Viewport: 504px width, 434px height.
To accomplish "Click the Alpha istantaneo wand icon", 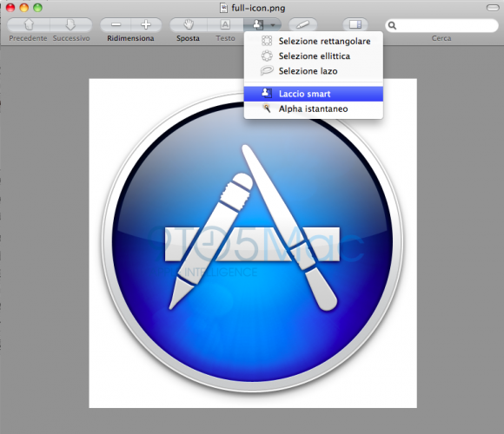I will [x=267, y=108].
